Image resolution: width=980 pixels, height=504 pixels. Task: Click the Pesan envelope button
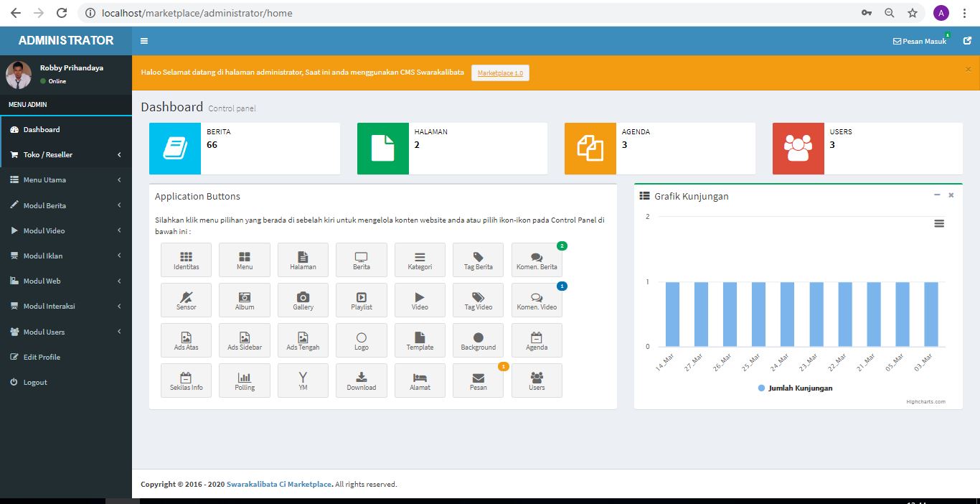[478, 381]
